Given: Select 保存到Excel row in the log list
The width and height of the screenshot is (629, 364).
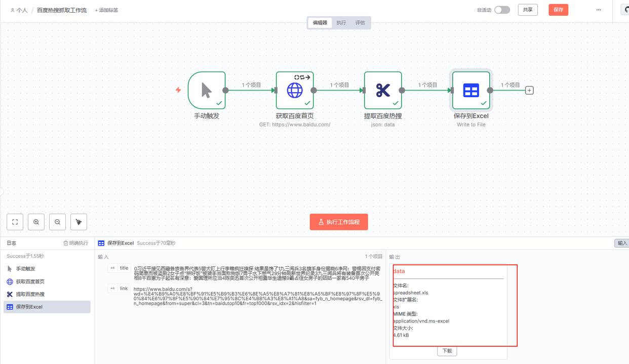Looking at the screenshot, I should coord(47,307).
